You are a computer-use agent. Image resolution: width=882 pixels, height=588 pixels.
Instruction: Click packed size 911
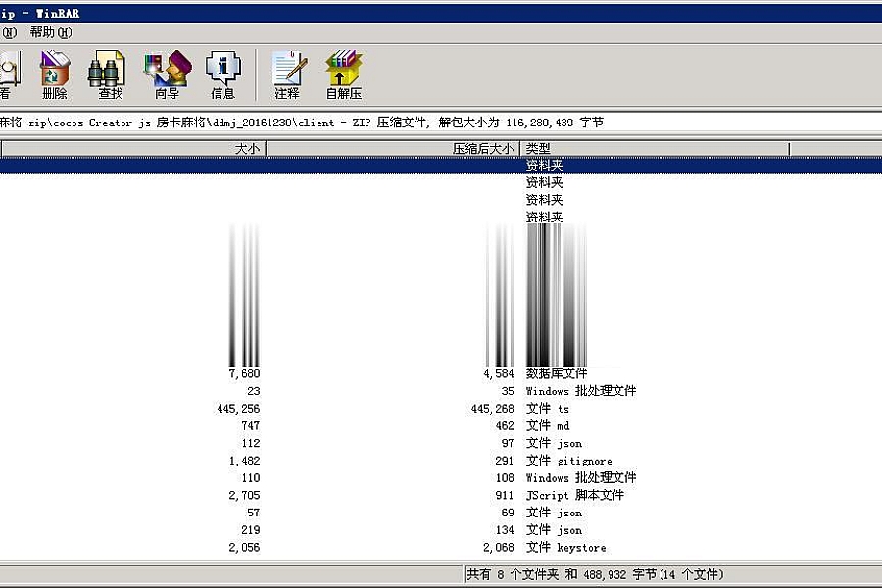505,496
